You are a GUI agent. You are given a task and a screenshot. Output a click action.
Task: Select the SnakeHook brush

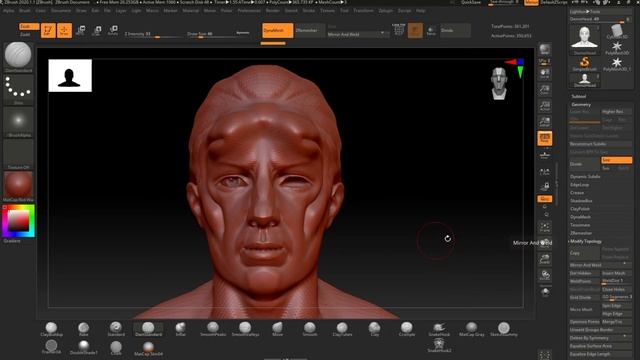click(x=439, y=330)
